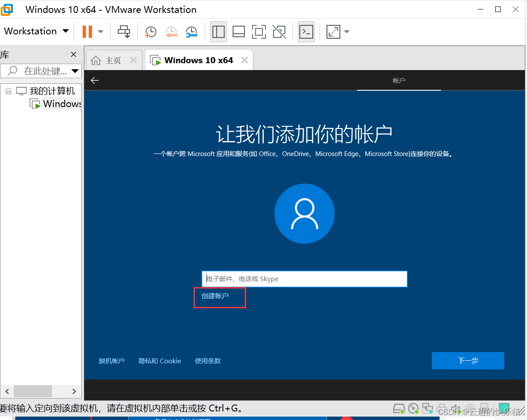Click the revert to snapshot icon

click(x=171, y=32)
